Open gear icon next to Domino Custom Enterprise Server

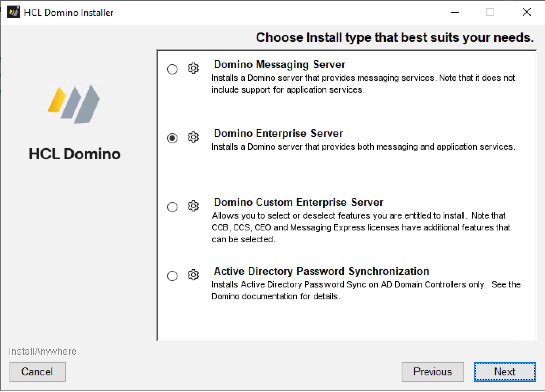pos(193,206)
